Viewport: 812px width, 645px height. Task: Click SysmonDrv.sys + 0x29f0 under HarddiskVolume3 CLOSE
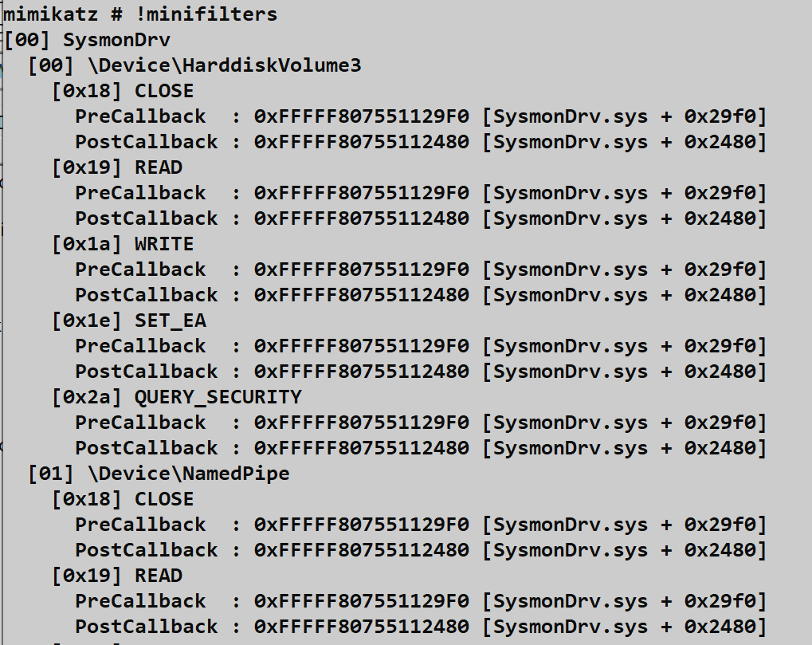point(624,116)
